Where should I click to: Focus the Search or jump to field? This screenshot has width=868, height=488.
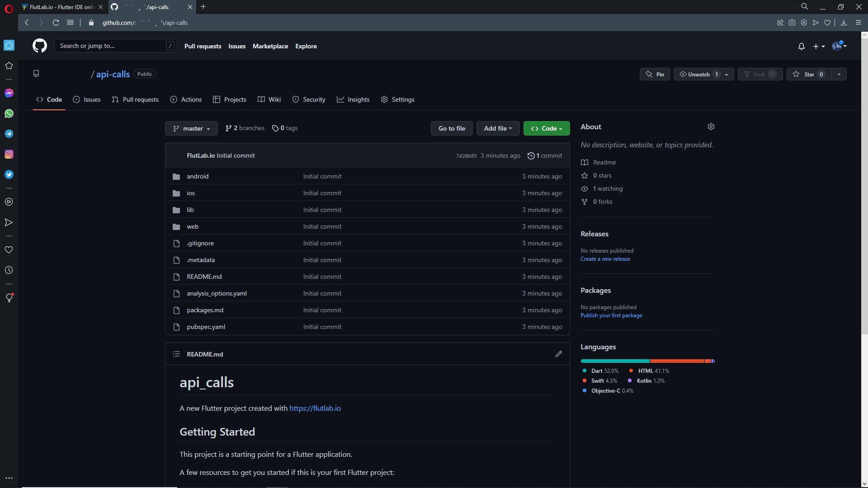(x=115, y=46)
